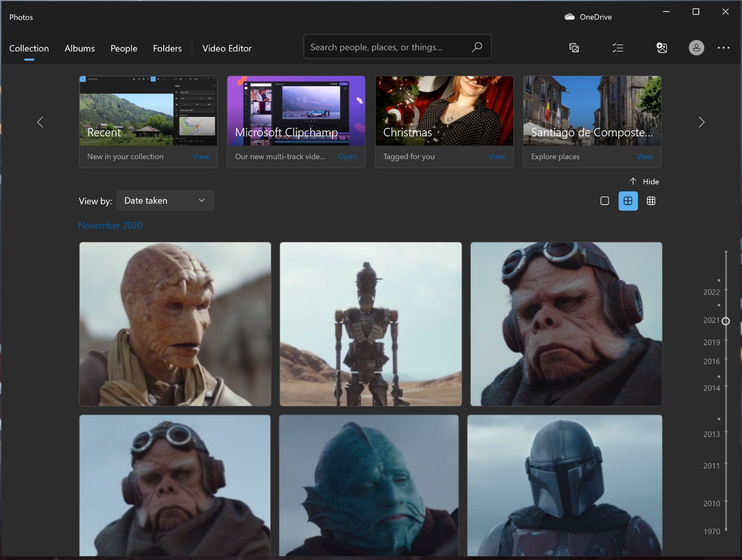
Task: Jump to 2010 on the timeline
Action: 711,503
